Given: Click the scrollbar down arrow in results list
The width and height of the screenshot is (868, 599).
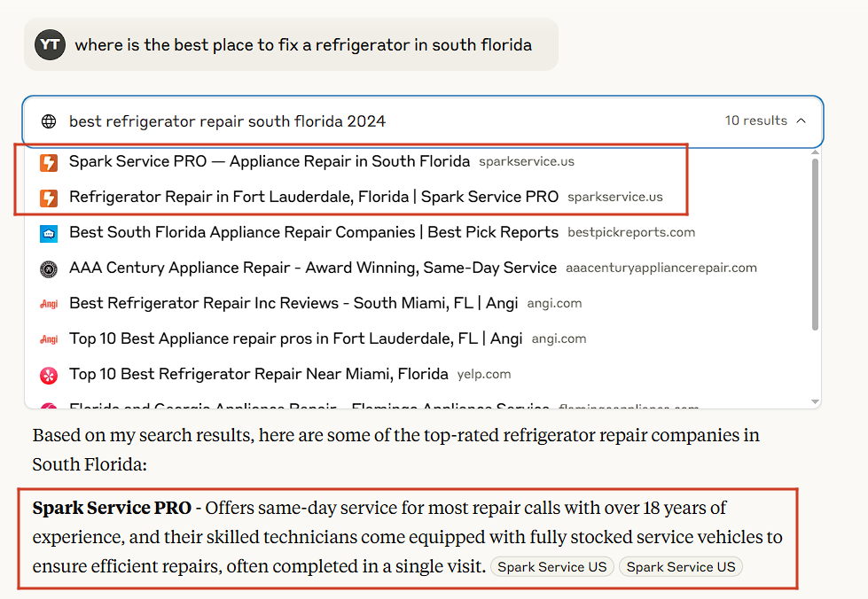Looking at the screenshot, I should click(813, 401).
